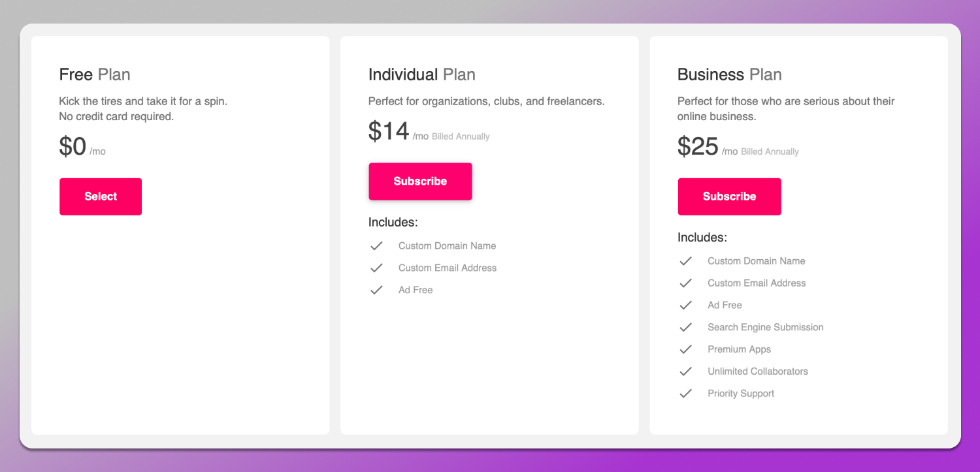This screenshot has width=980, height=472.
Task: Click Business Plan's Custom Email Address text
Action: coord(757,283)
